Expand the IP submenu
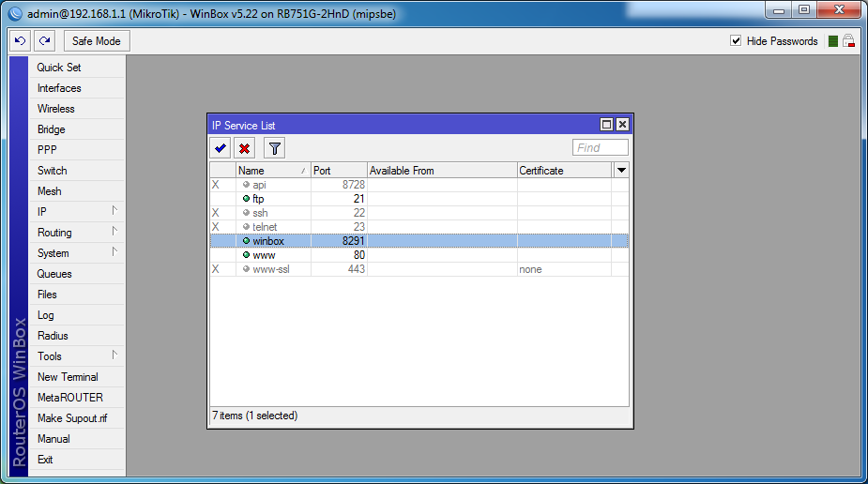868x484 pixels. click(x=114, y=211)
